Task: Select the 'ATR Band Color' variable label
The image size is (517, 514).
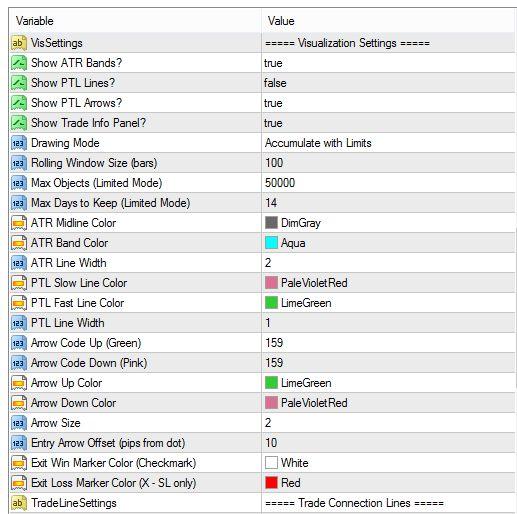Action: pos(69,243)
